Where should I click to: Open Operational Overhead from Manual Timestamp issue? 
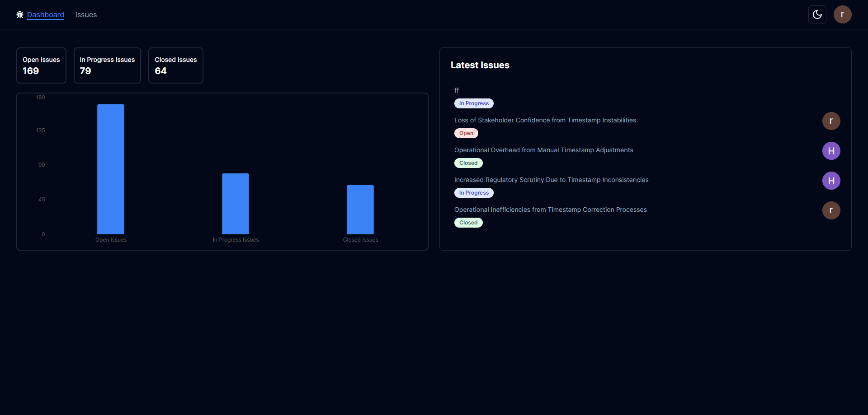pyautogui.click(x=543, y=150)
